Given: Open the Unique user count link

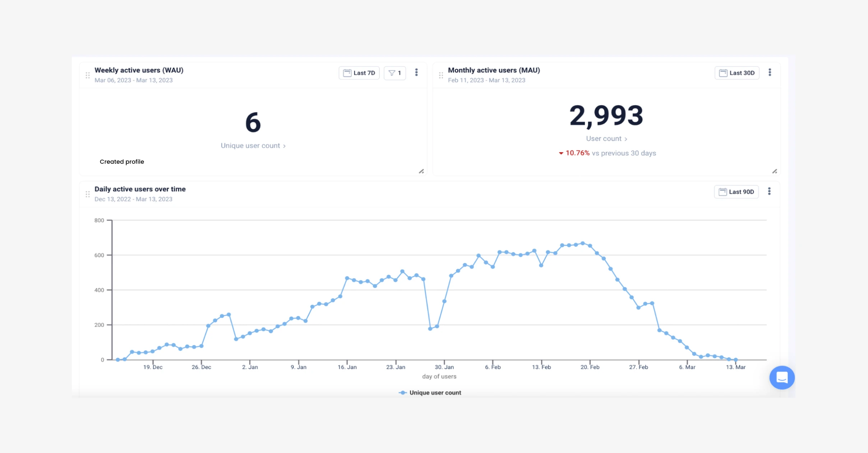Looking at the screenshot, I should 253,146.
